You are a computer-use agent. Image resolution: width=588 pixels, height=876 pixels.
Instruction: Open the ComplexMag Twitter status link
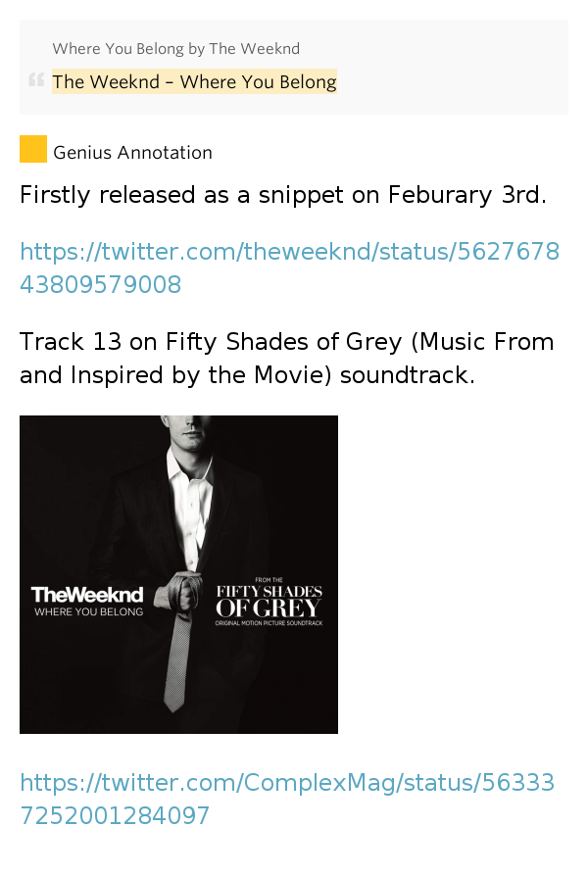pyautogui.click(x=286, y=799)
